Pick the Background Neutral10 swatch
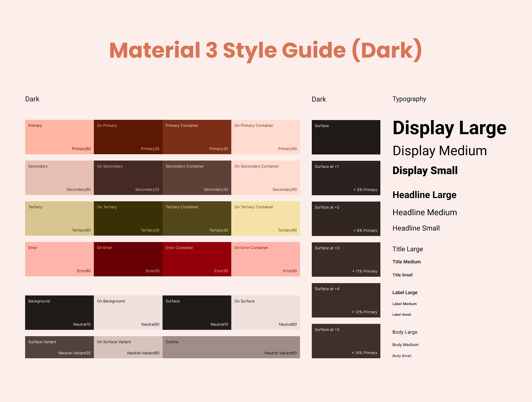 pos(59,312)
